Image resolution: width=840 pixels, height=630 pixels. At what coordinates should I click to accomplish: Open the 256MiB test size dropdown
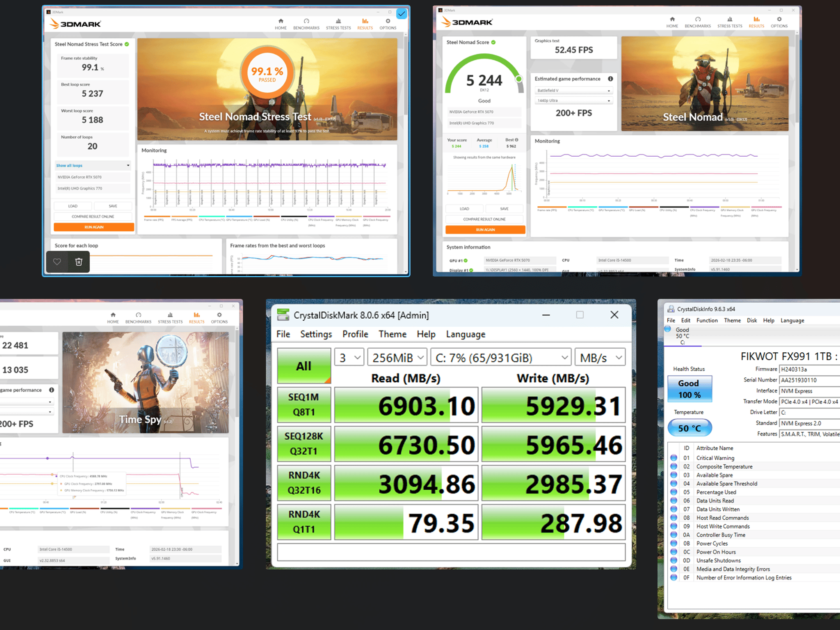tap(397, 358)
